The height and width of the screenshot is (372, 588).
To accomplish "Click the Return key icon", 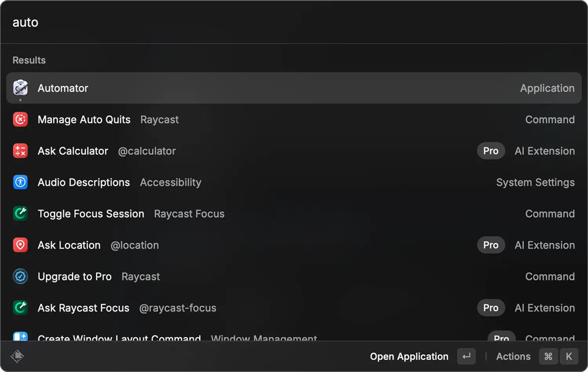I will click(466, 356).
